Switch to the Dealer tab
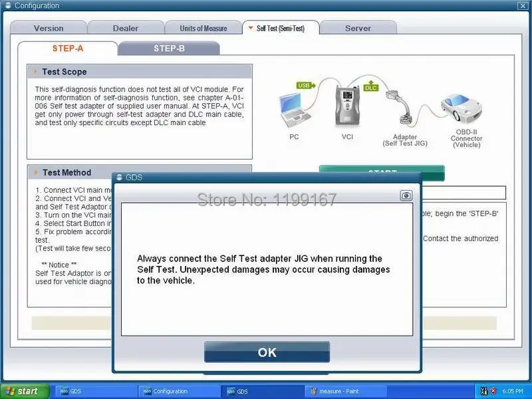Image resolution: width=532 pixels, height=399 pixels. click(126, 28)
